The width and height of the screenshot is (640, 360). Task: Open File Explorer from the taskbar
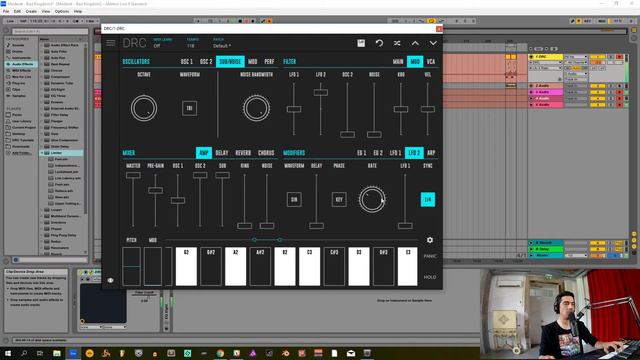(57, 353)
